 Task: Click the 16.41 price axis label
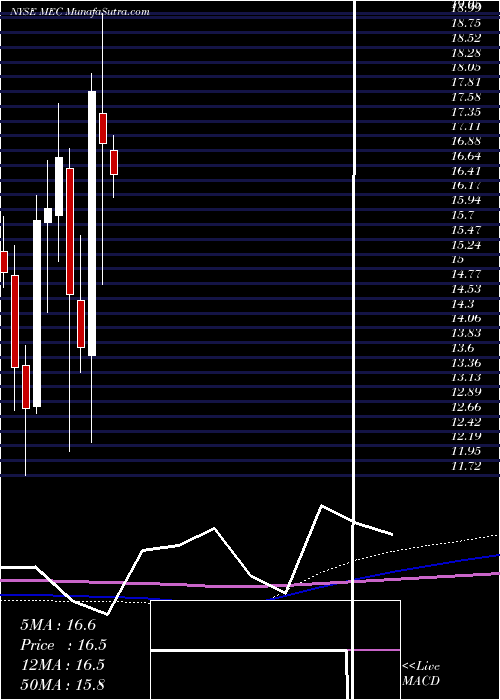[x=466, y=171]
